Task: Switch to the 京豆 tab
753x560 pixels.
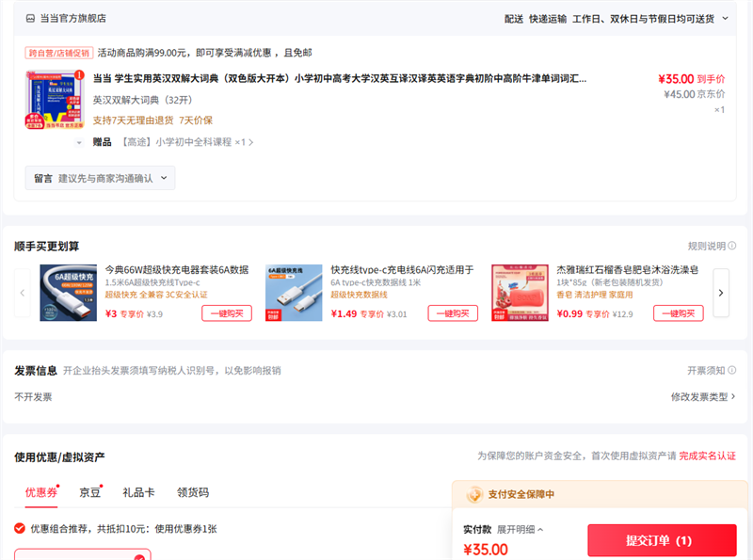Action: click(x=89, y=492)
